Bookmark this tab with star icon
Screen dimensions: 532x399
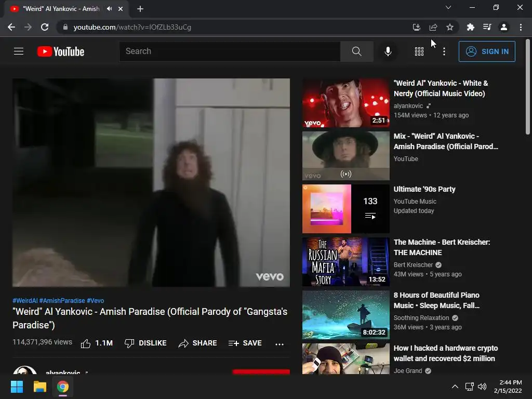[449, 27]
